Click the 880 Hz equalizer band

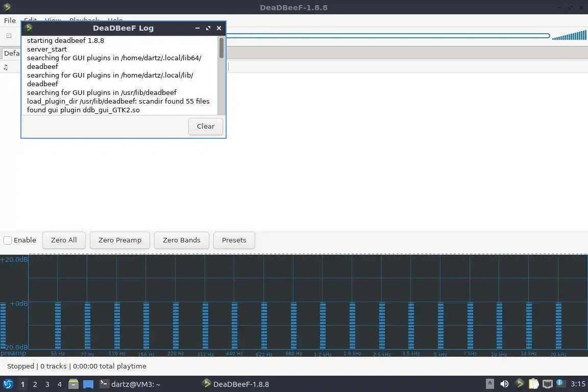point(293,326)
